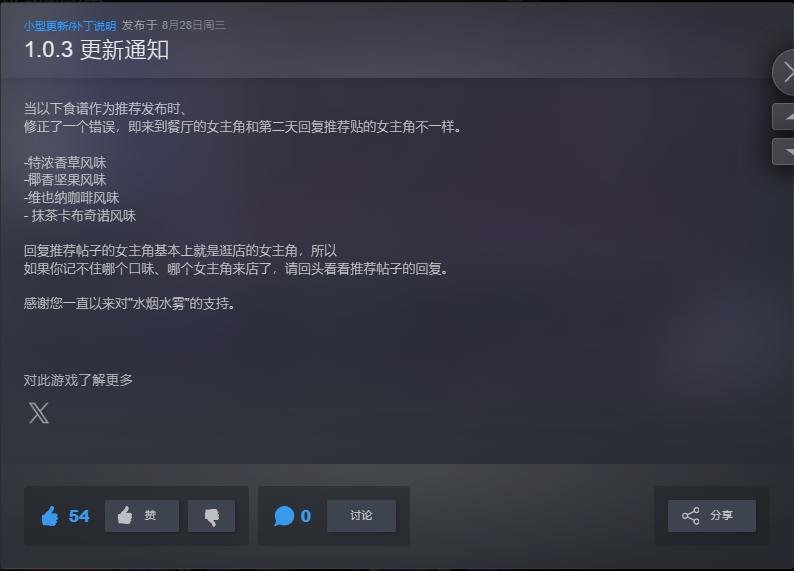Go to previous announcement with up arrow
This screenshot has height=571, width=794.
pyautogui.click(x=784, y=116)
